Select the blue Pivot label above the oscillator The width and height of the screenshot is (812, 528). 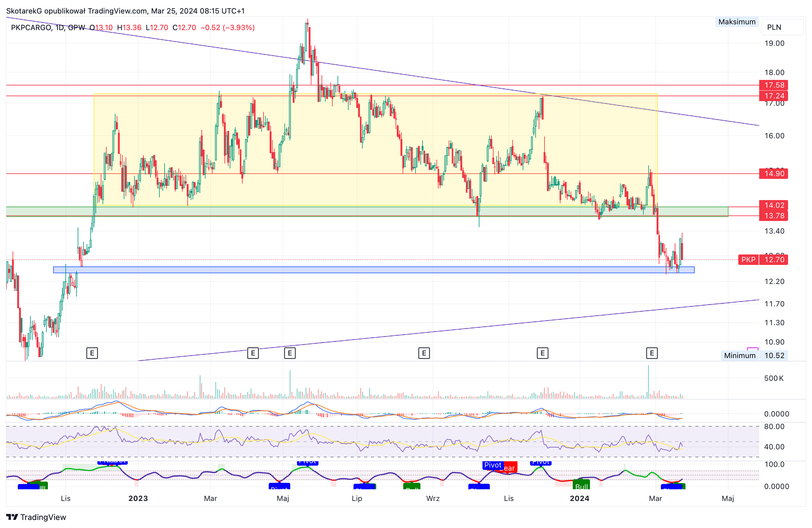[493, 465]
